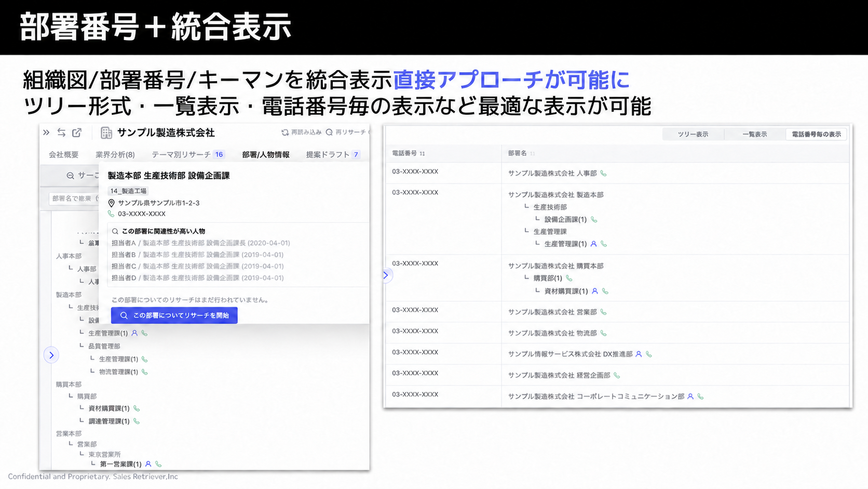Switch to 一覧表示 view
Image resolution: width=868 pixels, height=489 pixels.
point(754,134)
